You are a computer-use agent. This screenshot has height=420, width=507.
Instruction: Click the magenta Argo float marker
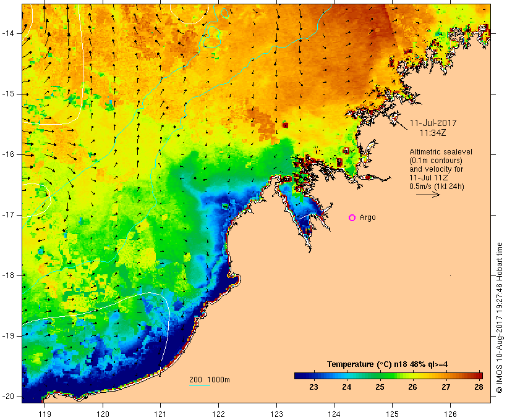point(352,218)
